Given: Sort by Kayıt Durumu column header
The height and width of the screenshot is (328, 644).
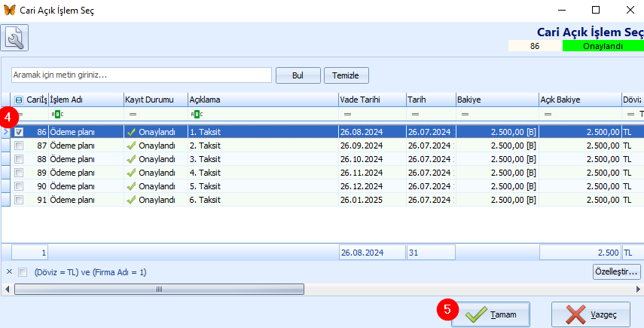Looking at the screenshot, I should (x=156, y=100).
